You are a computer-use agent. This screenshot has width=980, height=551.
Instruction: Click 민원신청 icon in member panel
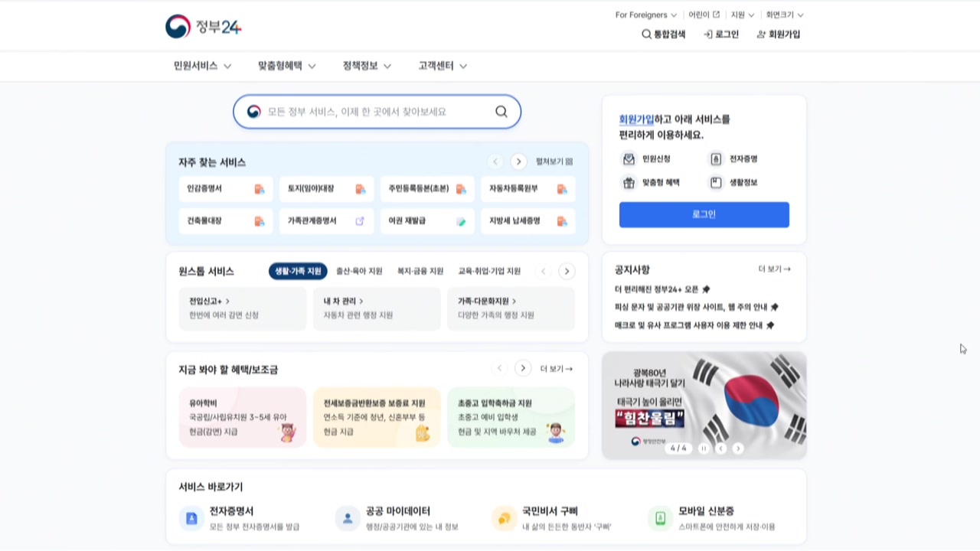coord(629,159)
